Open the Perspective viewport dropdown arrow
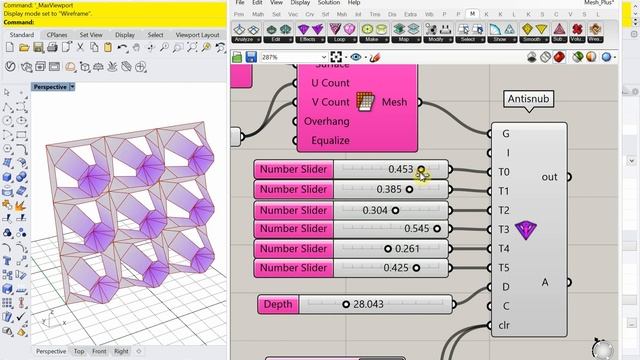The image size is (640, 360). click(72, 87)
